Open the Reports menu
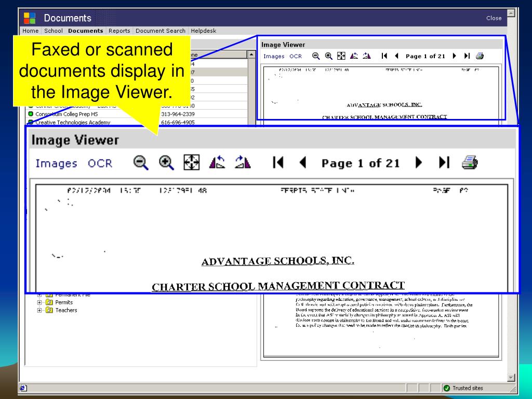The image size is (532, 399). click(x=119, y=31)
